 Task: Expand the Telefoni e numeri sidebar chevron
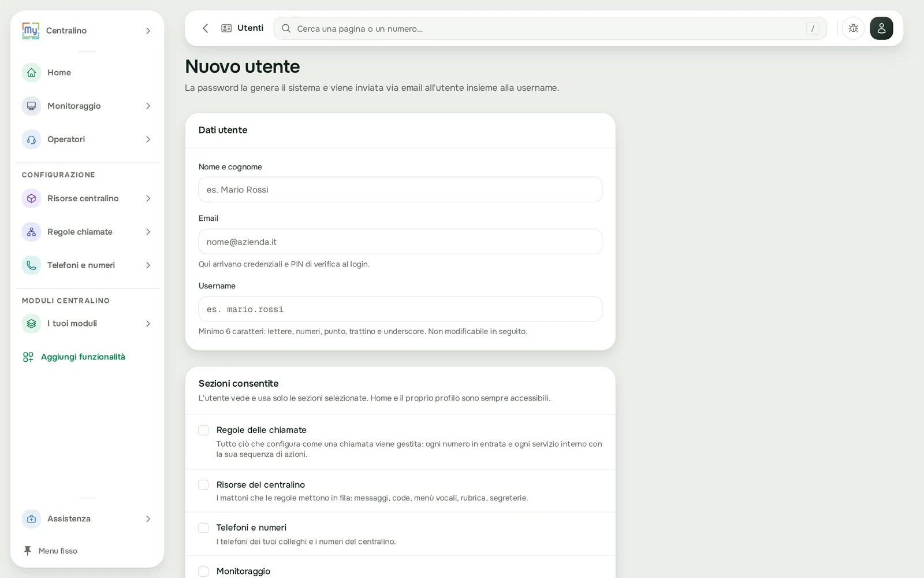click(x=148, y=265)
